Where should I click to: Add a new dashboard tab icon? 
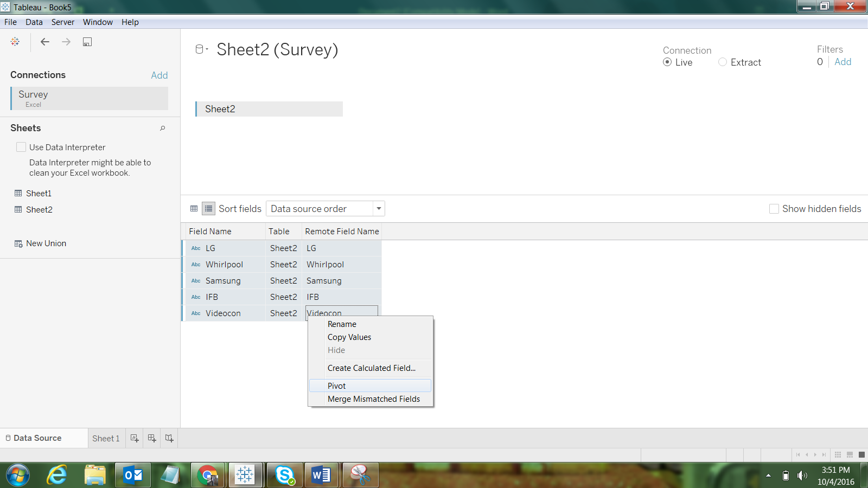click(x=152, y=438)
